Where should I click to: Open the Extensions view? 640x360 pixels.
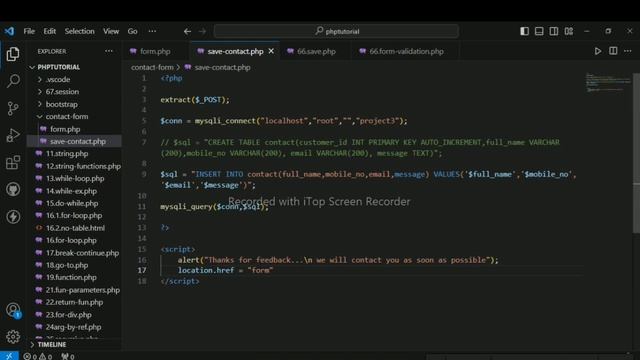[x=13, y=162]
